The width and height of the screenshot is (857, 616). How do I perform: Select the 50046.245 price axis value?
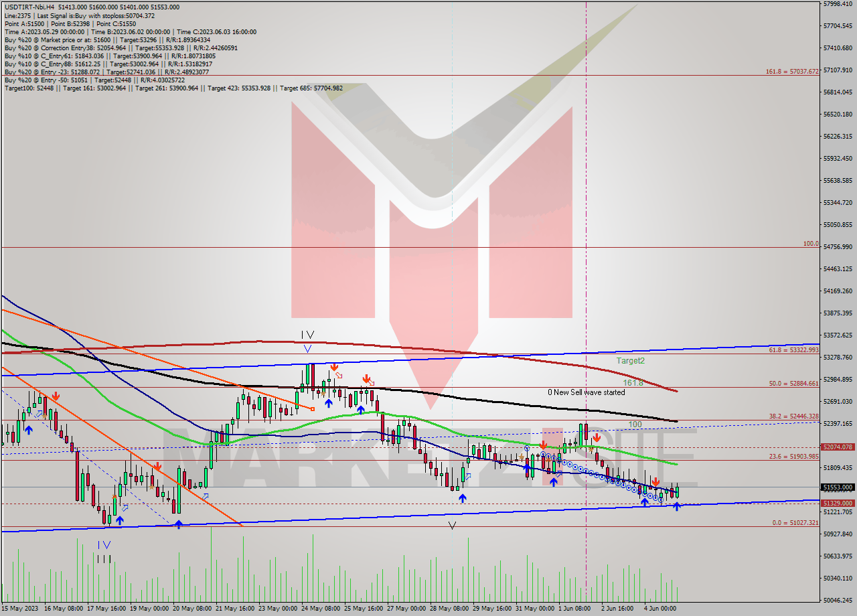point(838,601)
